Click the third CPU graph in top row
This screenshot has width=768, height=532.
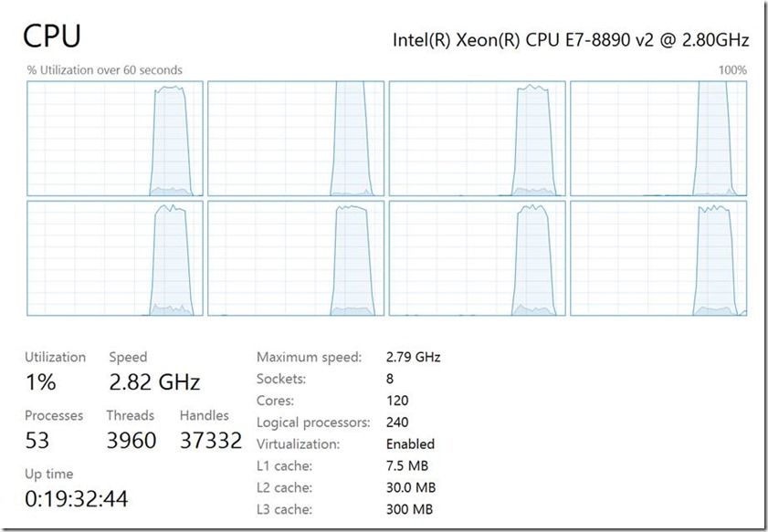point(477,139)
